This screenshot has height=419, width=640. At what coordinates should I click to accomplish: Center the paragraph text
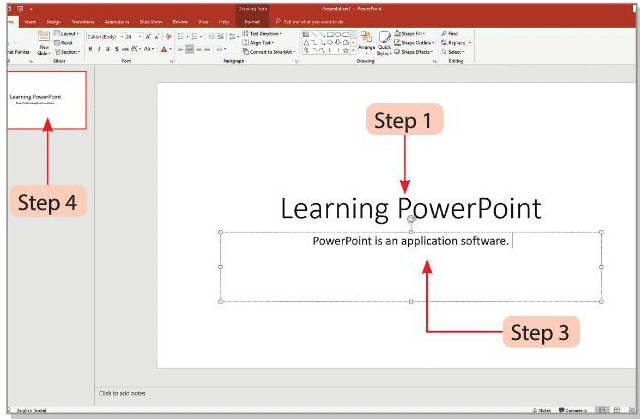pos(189,49)
